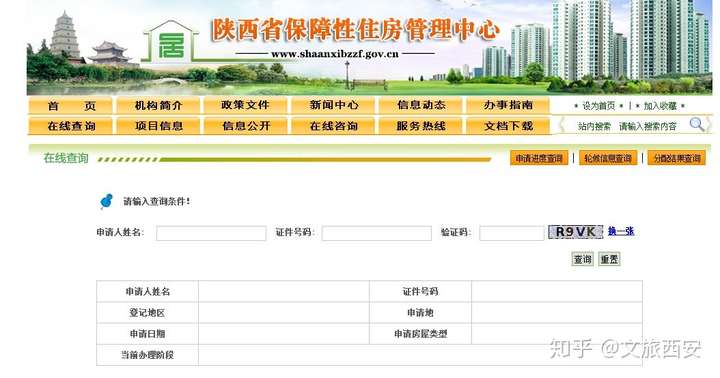Click the 查询 button
The height and width of the screenshot is (378, 720).
(583, 260)
